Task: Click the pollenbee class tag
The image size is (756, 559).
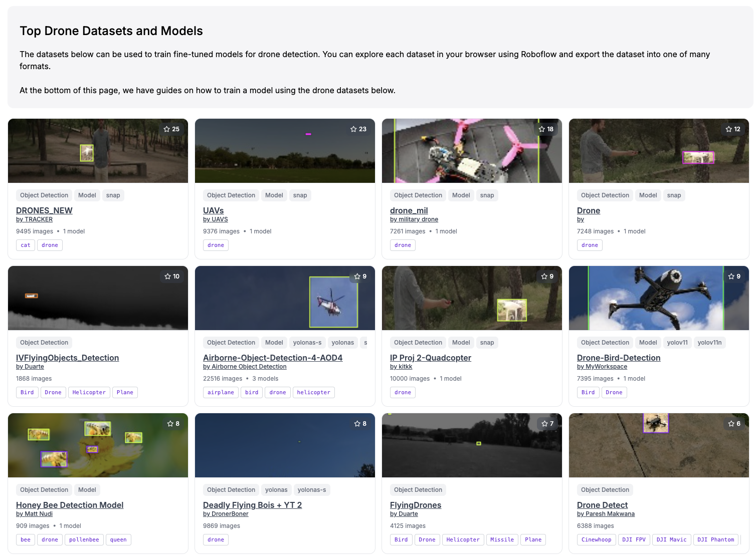Action: (x=84, y=540)
